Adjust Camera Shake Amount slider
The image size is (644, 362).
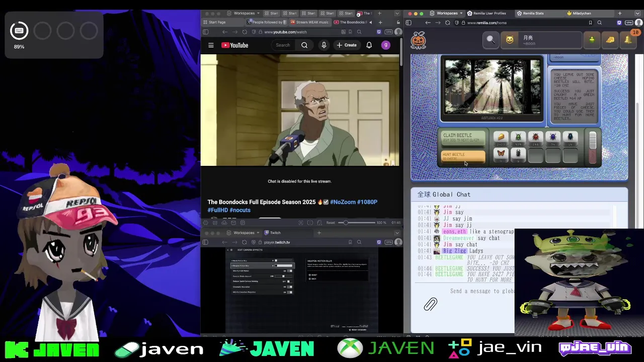coord(283,276)
